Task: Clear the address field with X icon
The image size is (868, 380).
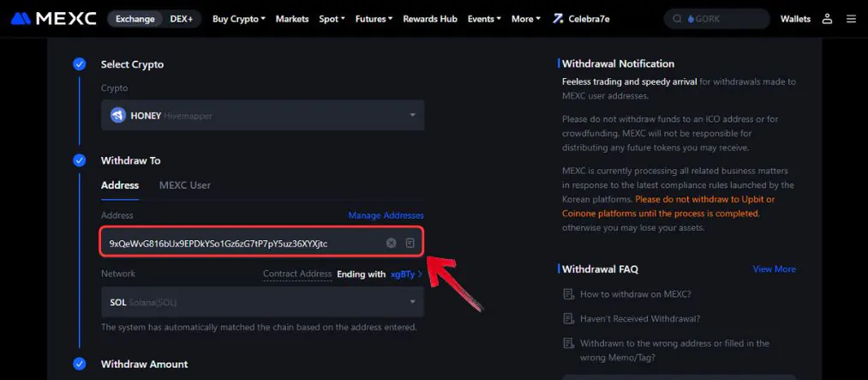Action: coord(392,243)
